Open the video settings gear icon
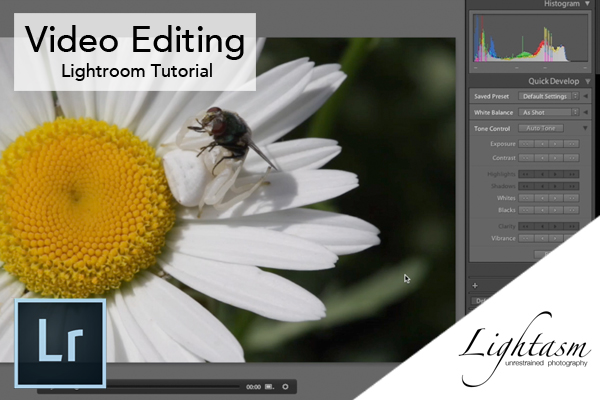The image size is (600, 400). point(285,387)
